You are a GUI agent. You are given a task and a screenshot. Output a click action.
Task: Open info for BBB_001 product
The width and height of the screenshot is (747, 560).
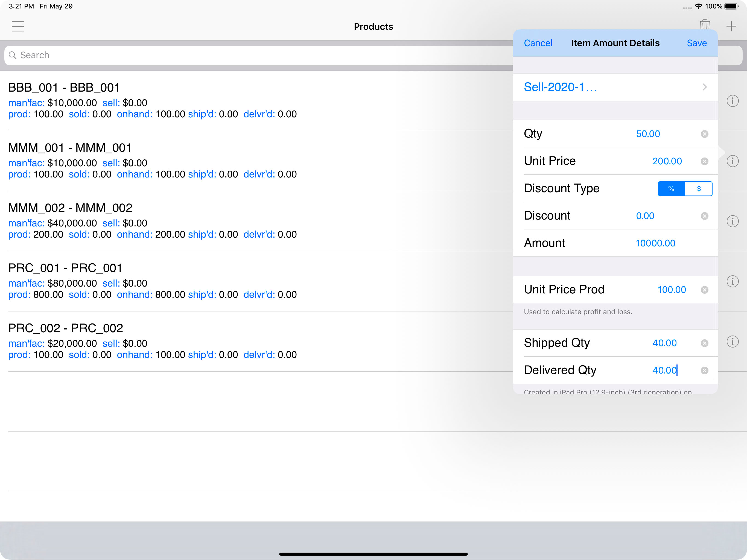pyautogui.click(x=733, y=101)
